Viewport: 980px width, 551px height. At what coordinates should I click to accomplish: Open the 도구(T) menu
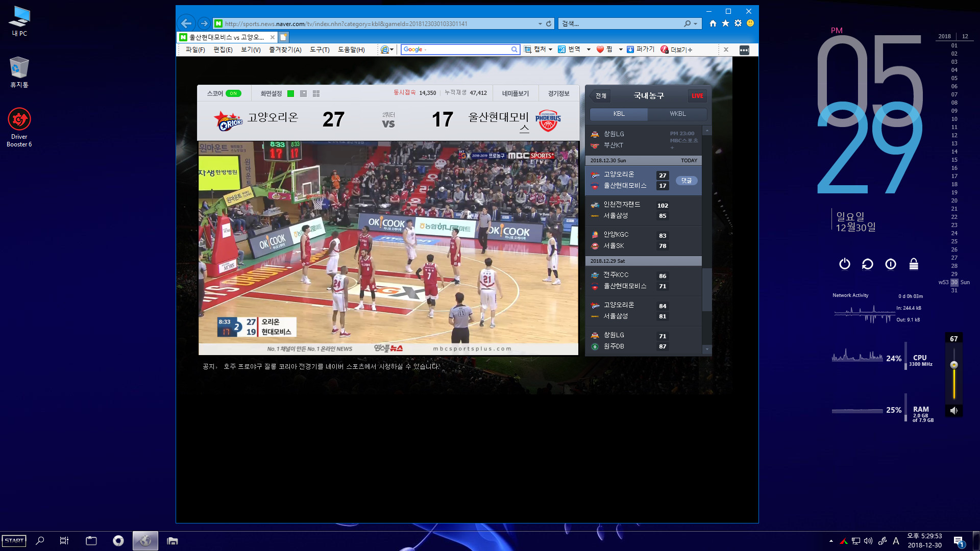click(x=320, y=49)
